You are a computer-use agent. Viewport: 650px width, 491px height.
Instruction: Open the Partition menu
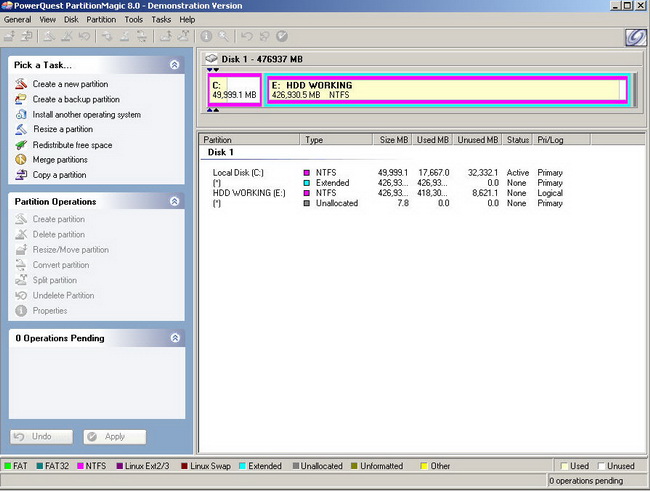click(x=101, y=19)
